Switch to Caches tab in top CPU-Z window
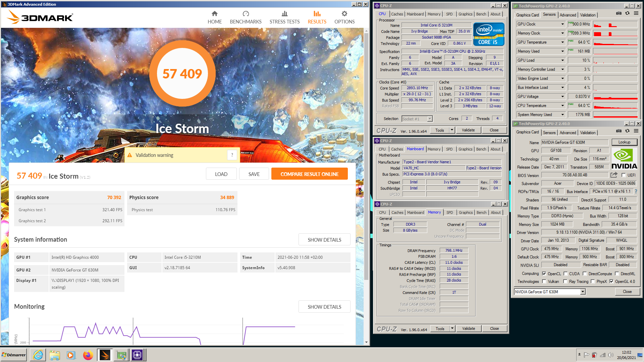 click(397, 14)
